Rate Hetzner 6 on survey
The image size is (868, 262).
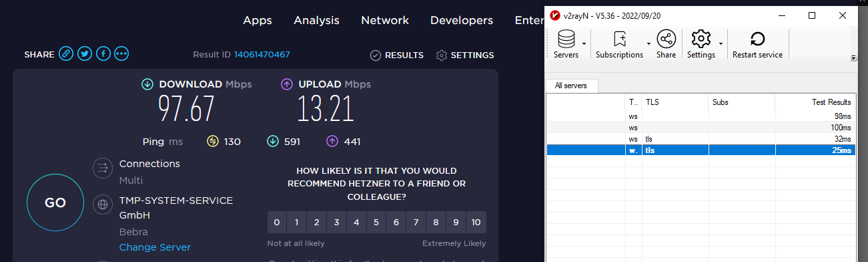coord(396,222)
